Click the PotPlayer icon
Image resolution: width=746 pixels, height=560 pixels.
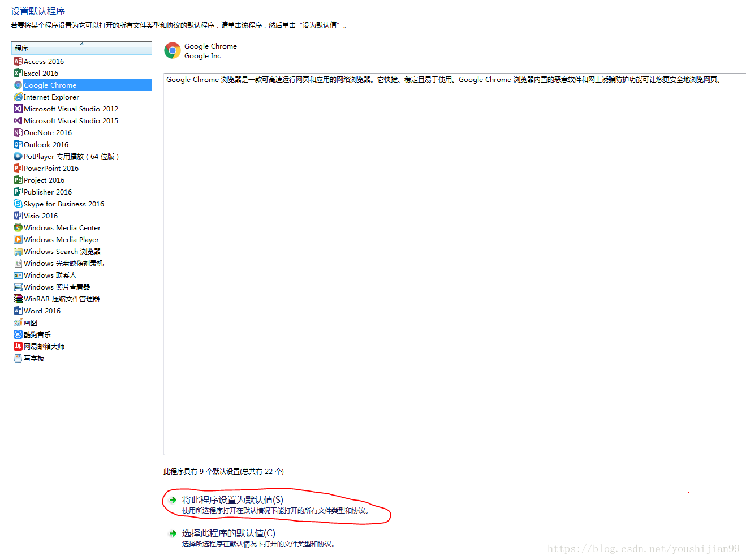(x=18, y=156)
